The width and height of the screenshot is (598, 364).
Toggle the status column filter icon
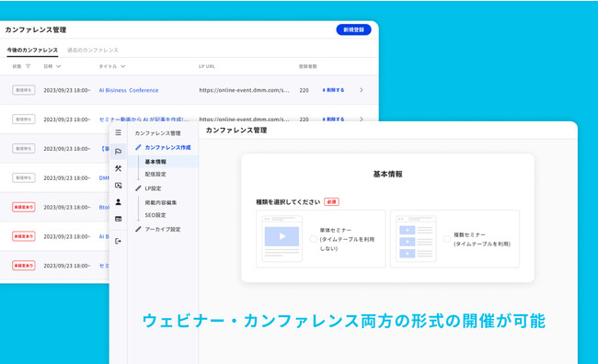point(28,66)
